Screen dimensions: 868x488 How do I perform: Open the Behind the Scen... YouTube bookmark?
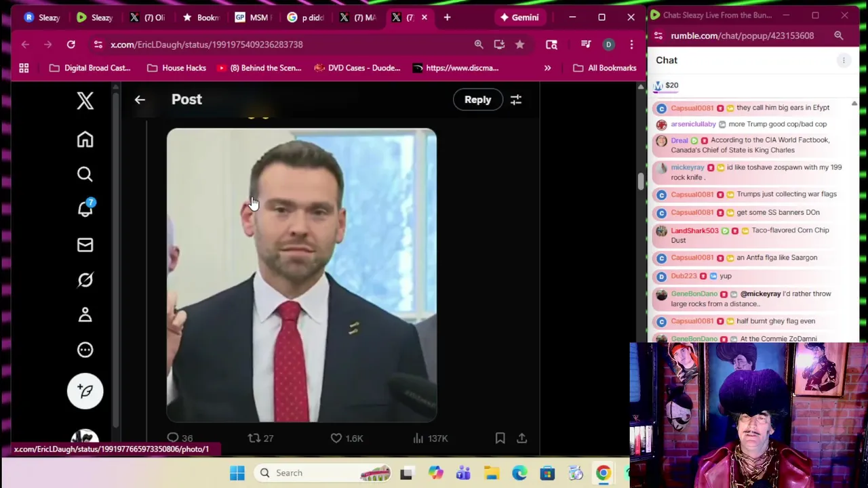pyautogui.click(x=259, y=68)
